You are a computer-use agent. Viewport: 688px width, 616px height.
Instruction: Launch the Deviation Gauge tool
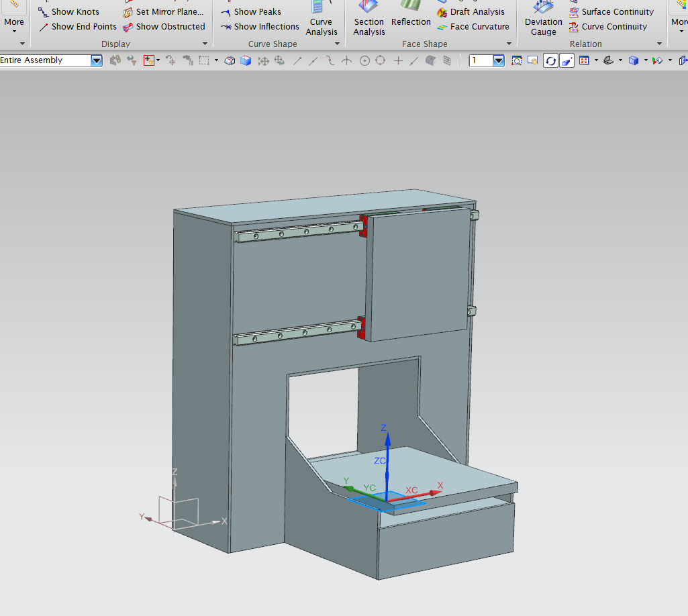pyautogui.click(x=543, y=20)
